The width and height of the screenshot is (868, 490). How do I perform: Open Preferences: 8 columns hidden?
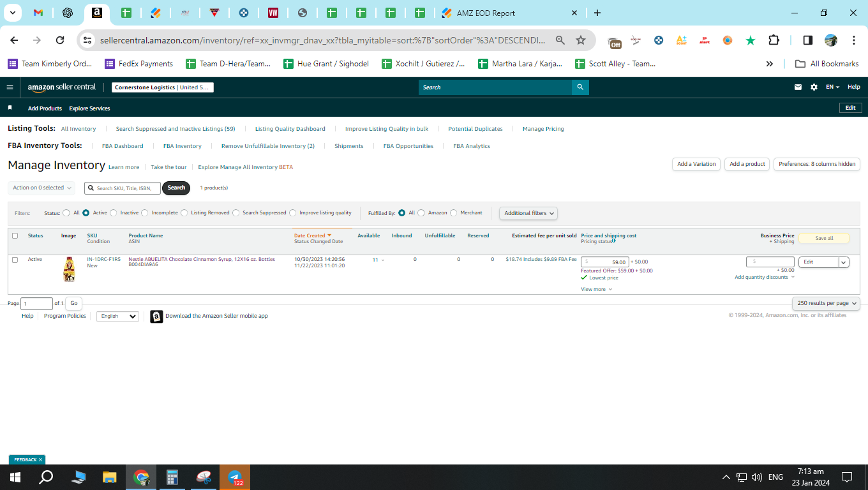click(x=817, y=164)
